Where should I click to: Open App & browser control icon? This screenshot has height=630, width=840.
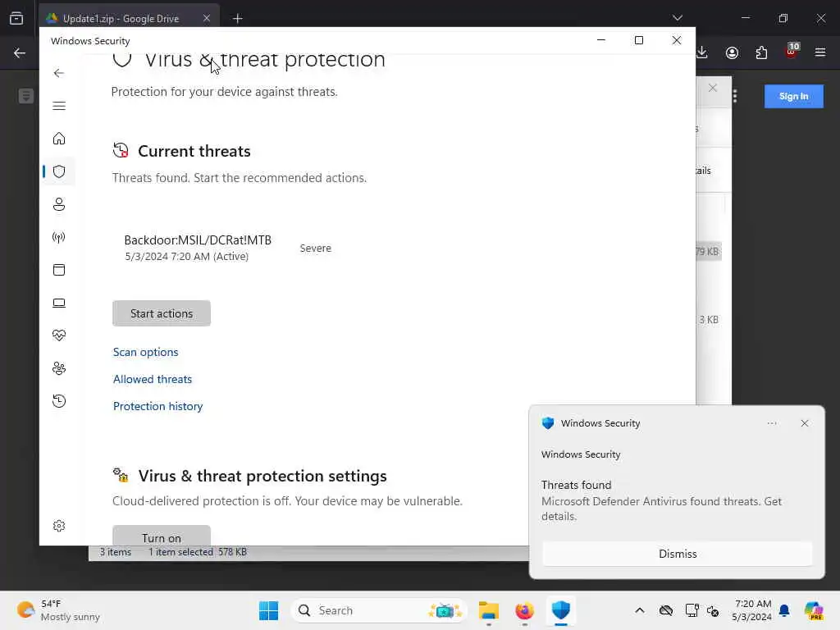pyautogui.click(x=59, y=270)
